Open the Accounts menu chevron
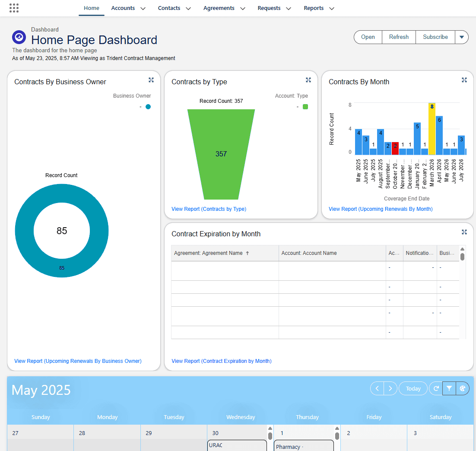The width and height of the screenshot is (476, 451). (x=143, y=9)
